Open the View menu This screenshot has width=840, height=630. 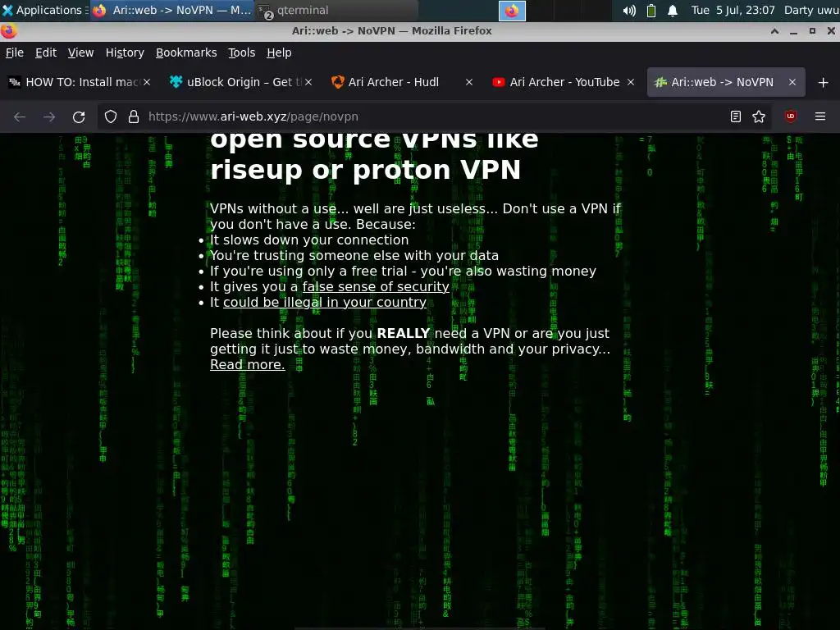80,52
